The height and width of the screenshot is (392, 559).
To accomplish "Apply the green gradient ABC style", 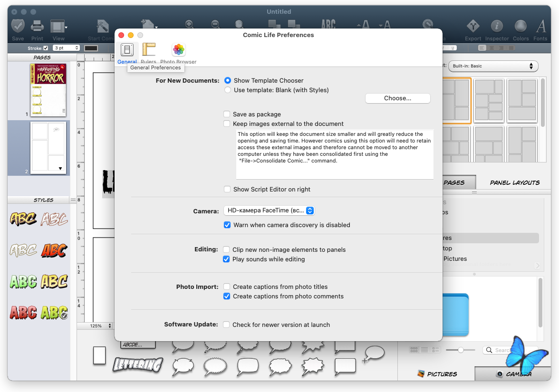I will [23, 281].
